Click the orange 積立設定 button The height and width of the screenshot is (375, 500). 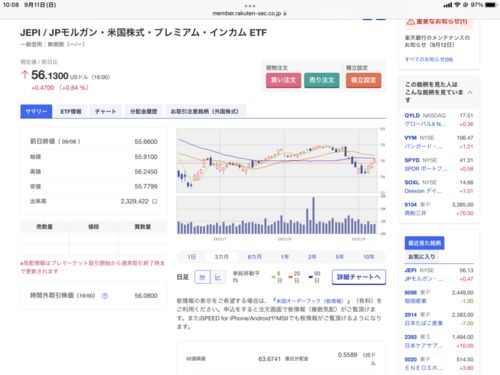click(x=363, y=80)
